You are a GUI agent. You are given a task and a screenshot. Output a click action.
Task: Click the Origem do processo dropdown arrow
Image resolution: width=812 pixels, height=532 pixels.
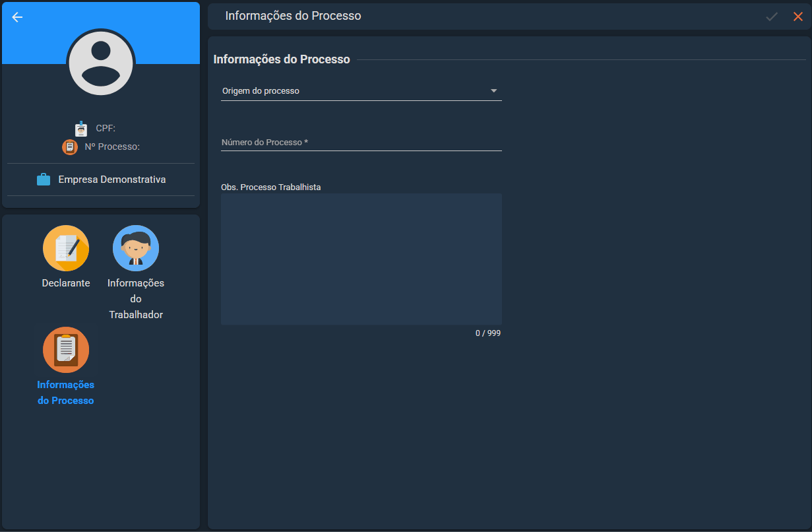click(493, 91)
